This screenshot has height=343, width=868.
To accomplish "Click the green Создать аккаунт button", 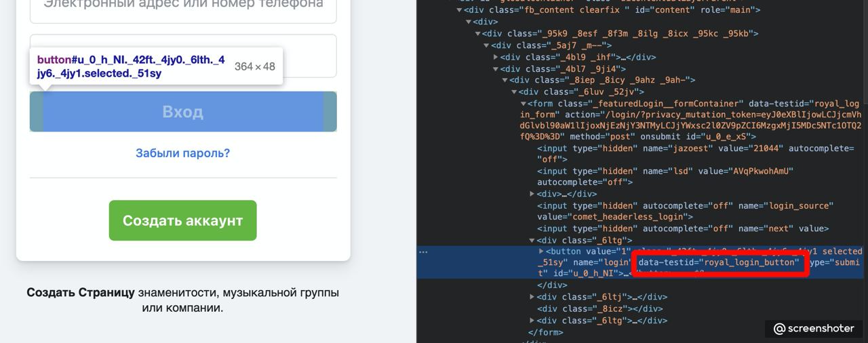I will 183,220.
